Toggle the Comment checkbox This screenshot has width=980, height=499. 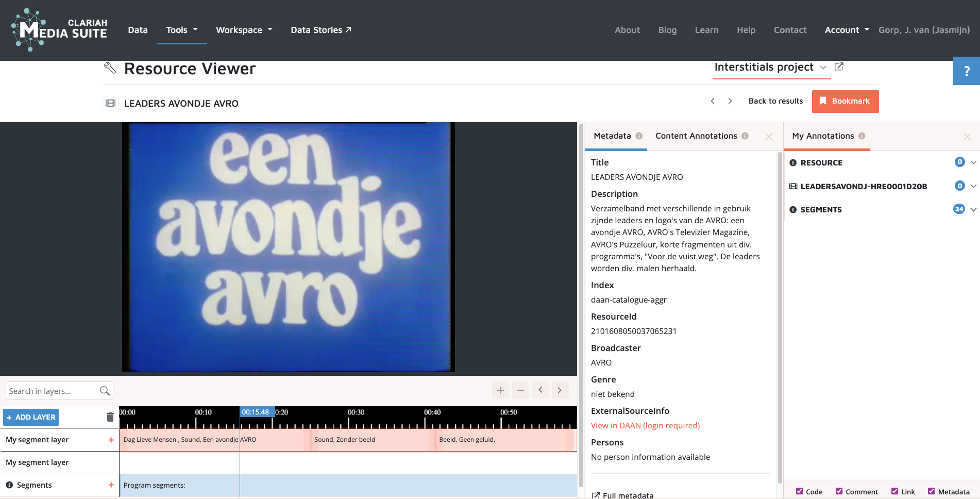[839, 491]
